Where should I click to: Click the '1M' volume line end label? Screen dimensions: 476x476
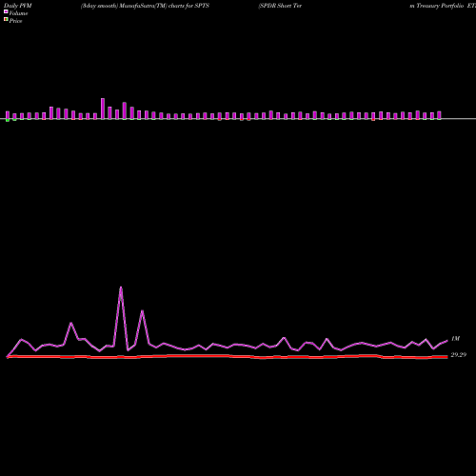click(x=455, y=339)
